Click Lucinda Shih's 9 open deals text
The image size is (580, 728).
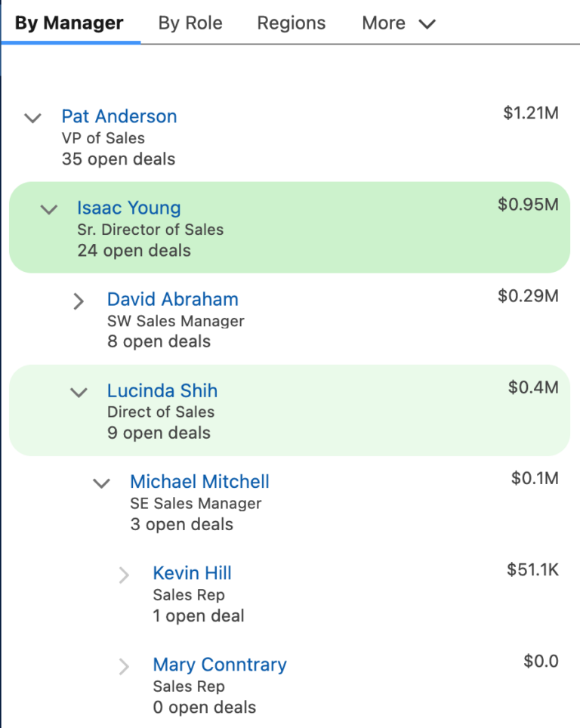[x=159, y=433]
